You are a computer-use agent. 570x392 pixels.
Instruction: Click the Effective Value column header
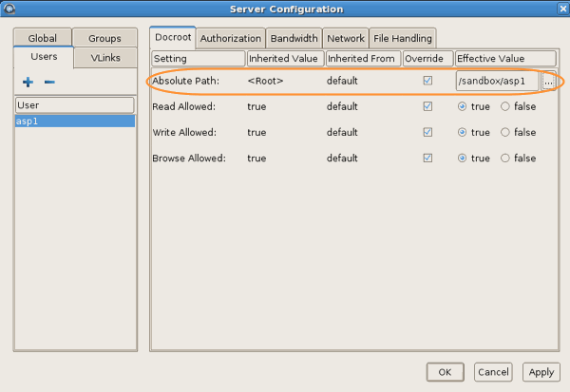(x=505, y=59)
